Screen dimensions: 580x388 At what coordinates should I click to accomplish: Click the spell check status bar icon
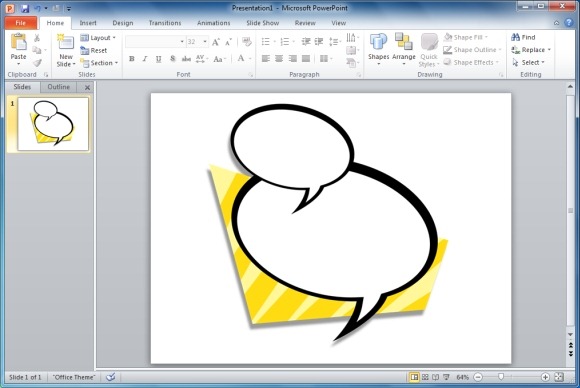pyautogui.click(x=111, y=377)
